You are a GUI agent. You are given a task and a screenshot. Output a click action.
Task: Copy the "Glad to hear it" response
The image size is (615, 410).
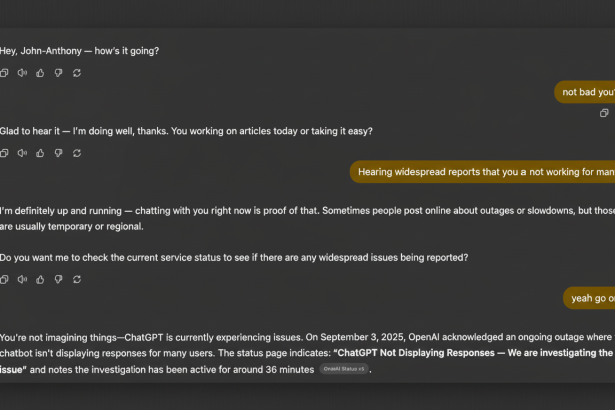coord(5,153)
